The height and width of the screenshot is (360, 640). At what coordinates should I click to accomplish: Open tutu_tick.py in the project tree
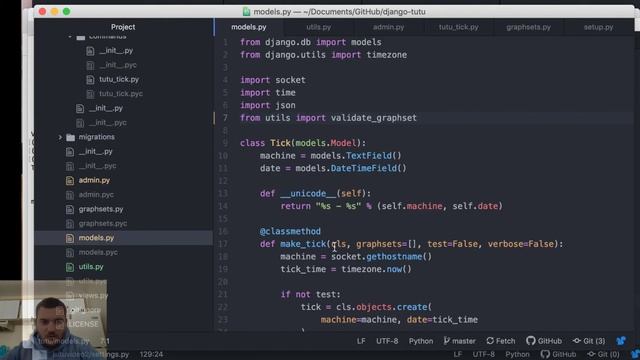point(119,79)
